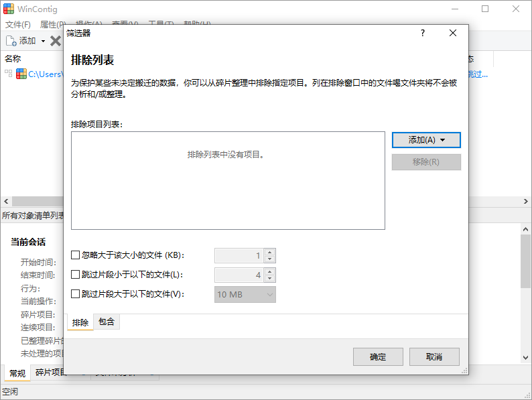This screenshot has height=400, width=532.
Task: Click the dialog resize grip corner
Action: 464,371
